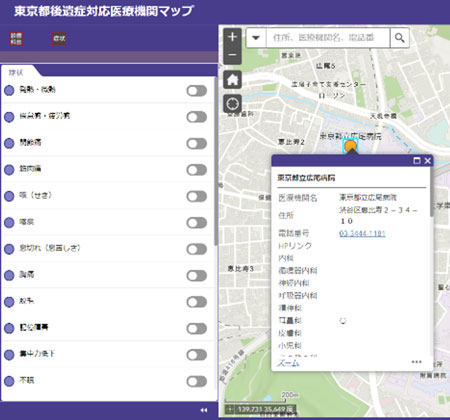Screen dimensions: 450x420
Task: Expand the search source dropdown arrow
Action: tap(256, 38)
